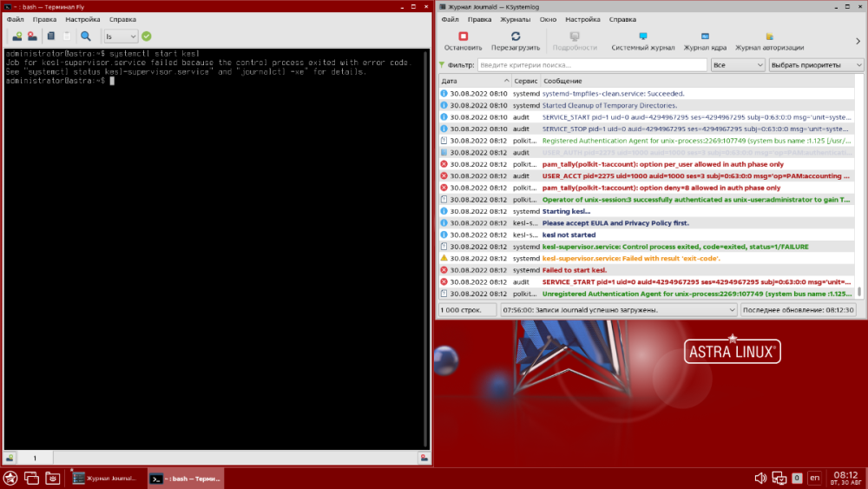Switch to bash Терминал taskbar button
The height and width of the screenshot is (489, 868).
pyautogui.click(x=186, y=479)
